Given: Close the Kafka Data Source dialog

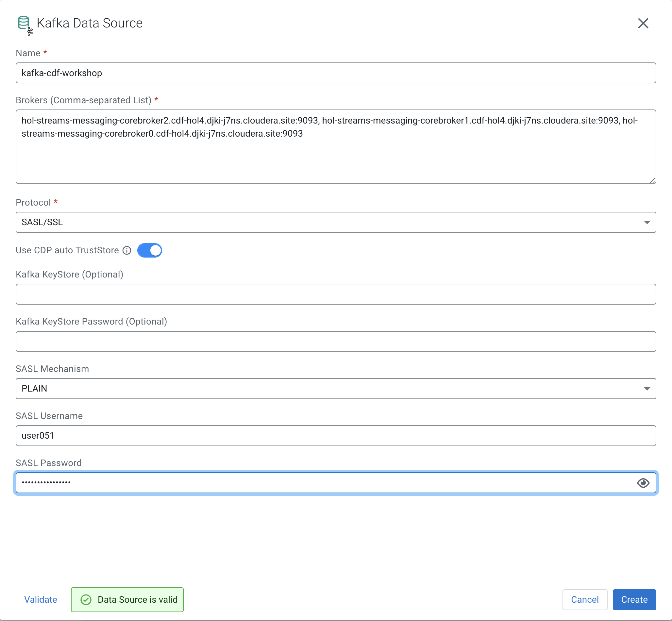Looking at the screenshot, I should [x=643, y=23].
